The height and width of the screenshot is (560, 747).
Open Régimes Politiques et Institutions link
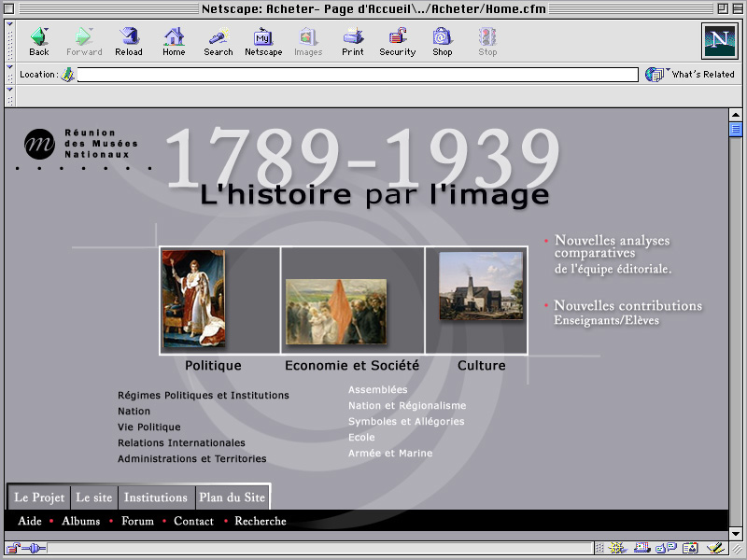click(203, 395)
